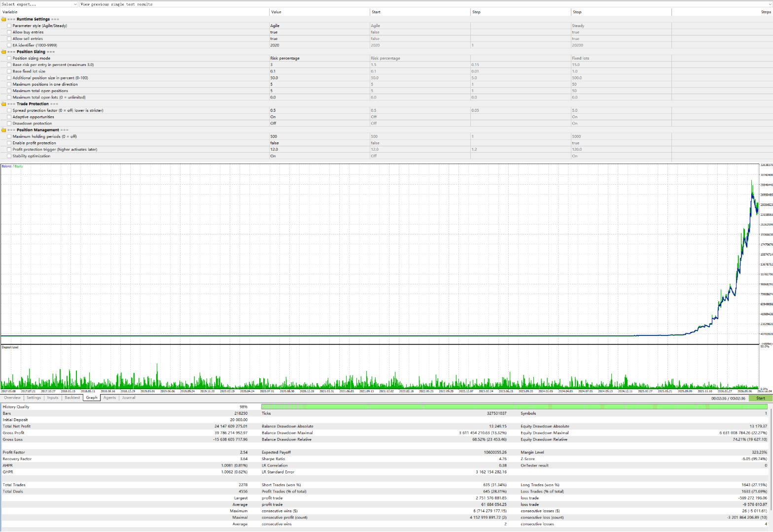Edit Drawdown protection value 'Off'
This screenshot has width=773, height=532.
[x=319, y=123]
